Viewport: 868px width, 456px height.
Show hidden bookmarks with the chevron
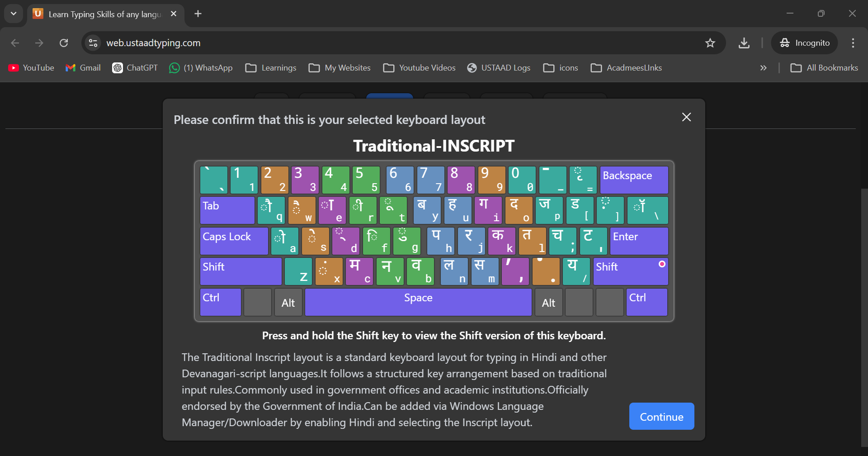(x=763, y=68)
